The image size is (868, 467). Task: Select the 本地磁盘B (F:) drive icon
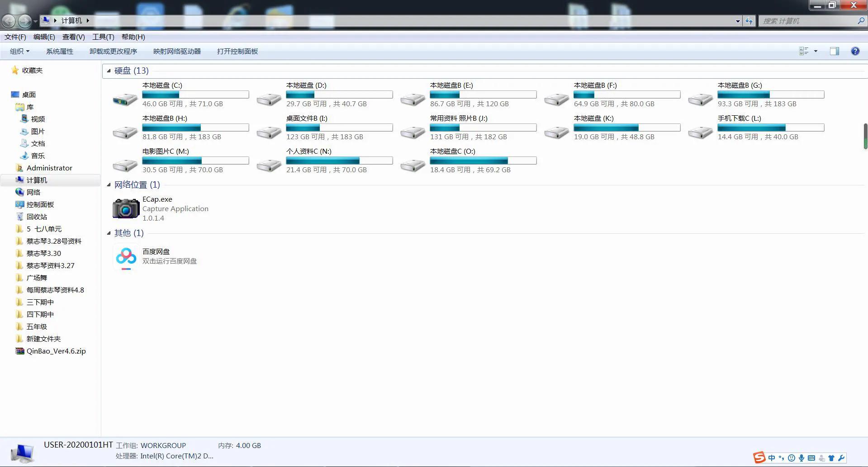[x=557, y=99]
